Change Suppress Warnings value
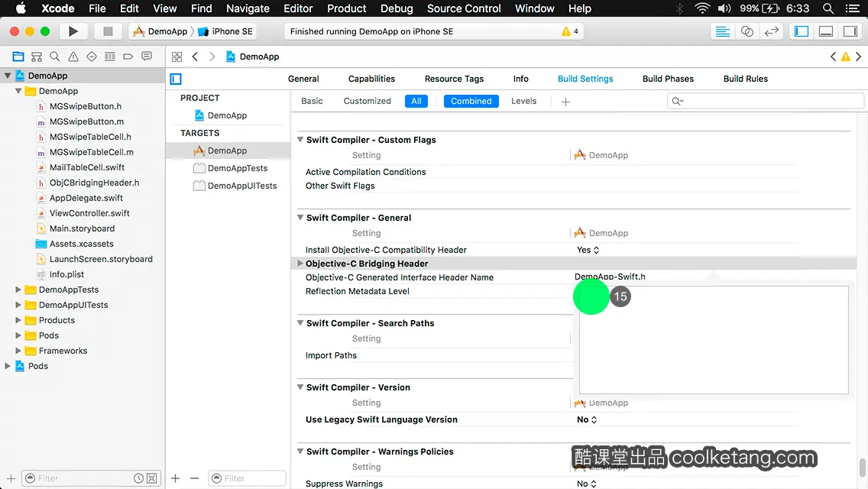Screen dimensions: 868x489 click(587, 484)
